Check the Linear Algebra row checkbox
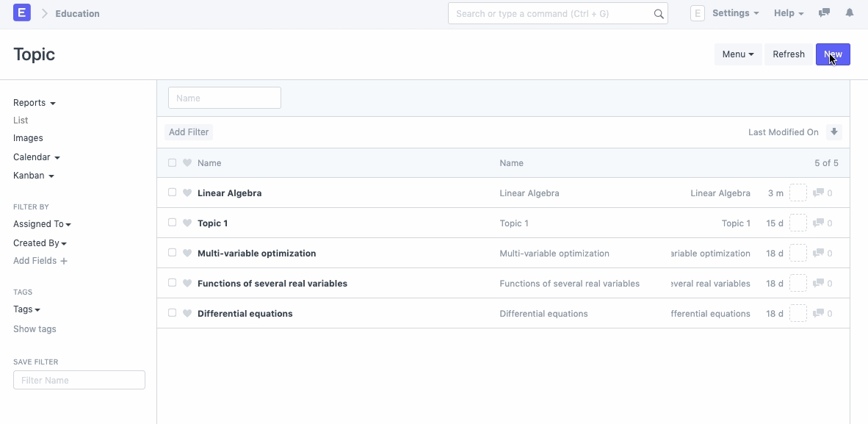 pyautogui.click(x=172, y=193)
